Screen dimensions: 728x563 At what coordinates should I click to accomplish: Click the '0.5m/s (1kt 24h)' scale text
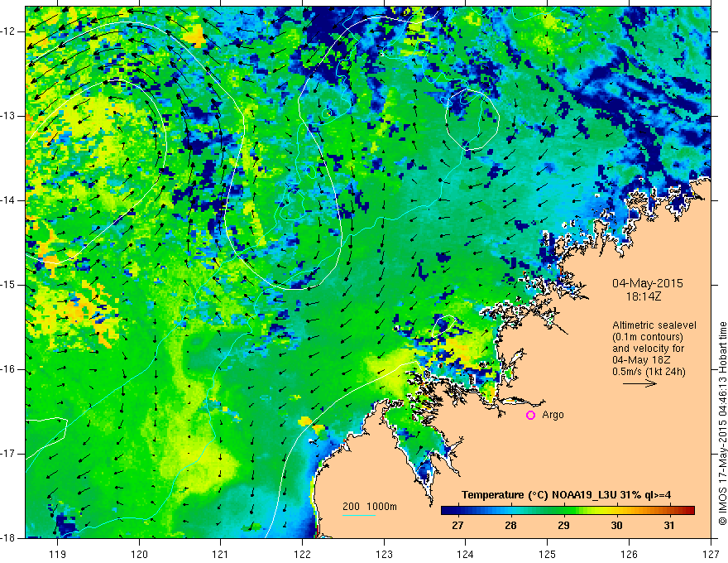click(649, 372)
